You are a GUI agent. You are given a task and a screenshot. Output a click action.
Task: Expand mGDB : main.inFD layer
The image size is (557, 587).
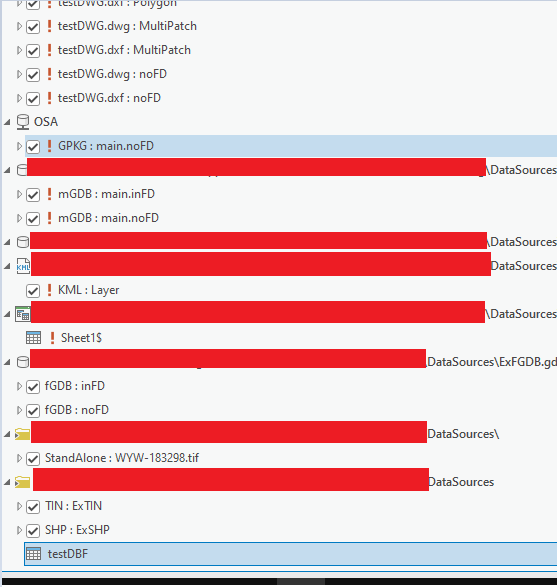coord(19,194)
